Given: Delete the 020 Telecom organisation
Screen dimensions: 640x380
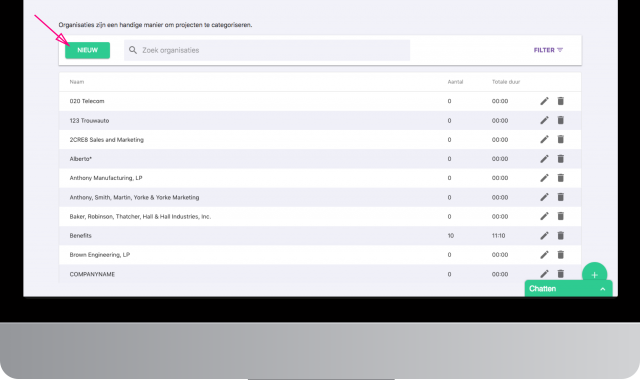Looking at the screenshot, I should click(x=561, y=101).
